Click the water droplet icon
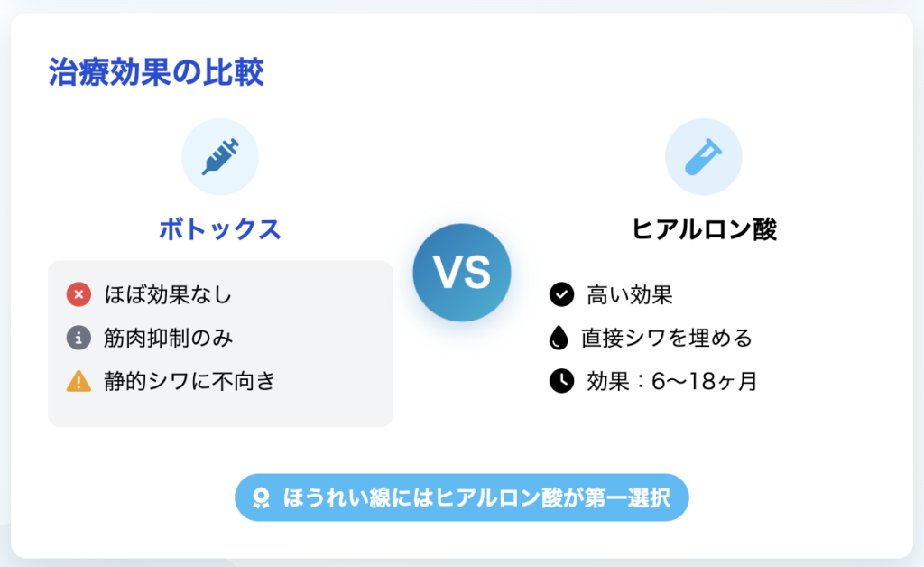The width and height of the screenshot is (924, 567). [559, 338]
